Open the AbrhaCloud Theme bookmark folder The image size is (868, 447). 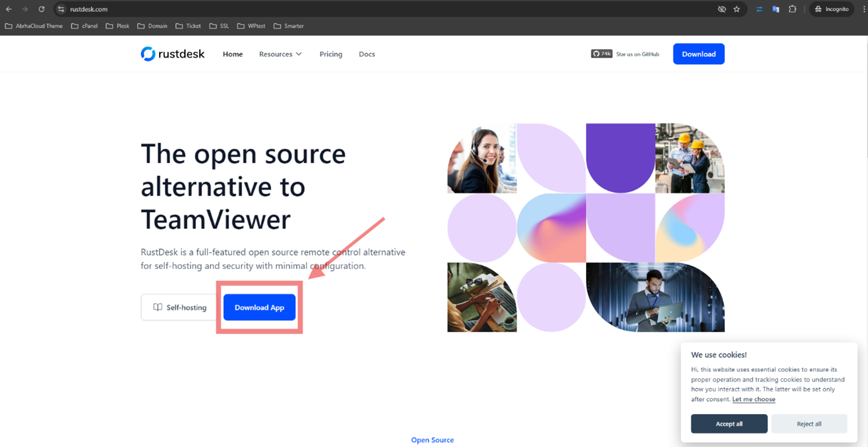pyautogui.click(x=34, y=26)
